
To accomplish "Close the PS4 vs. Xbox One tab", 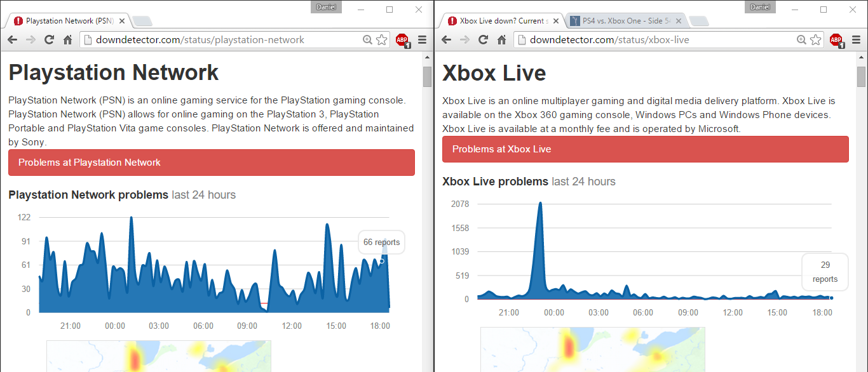I will 678,21.
